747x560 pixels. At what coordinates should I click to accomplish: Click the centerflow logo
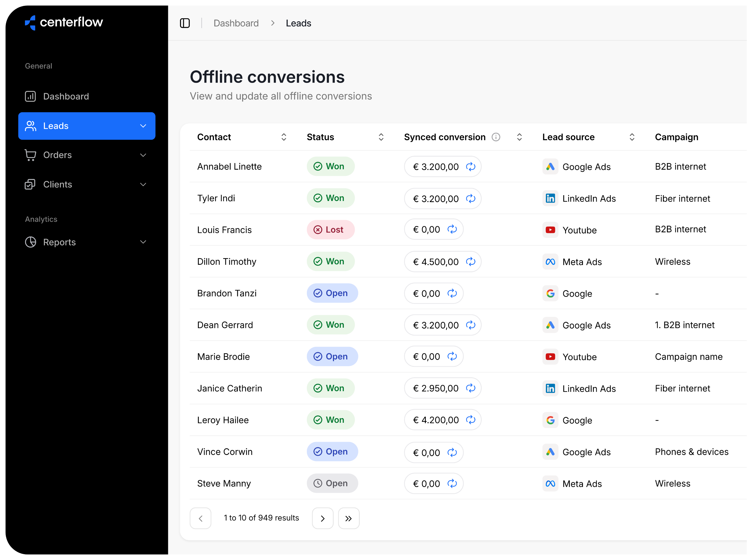pyautogui.click(x=64, y=22)
